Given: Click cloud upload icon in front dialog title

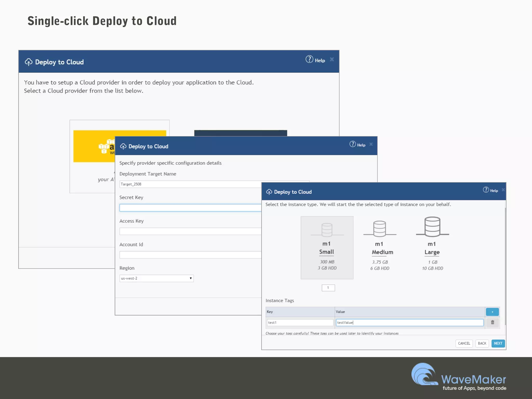Looking at the screenshot, I should click(x=269, y=192).
